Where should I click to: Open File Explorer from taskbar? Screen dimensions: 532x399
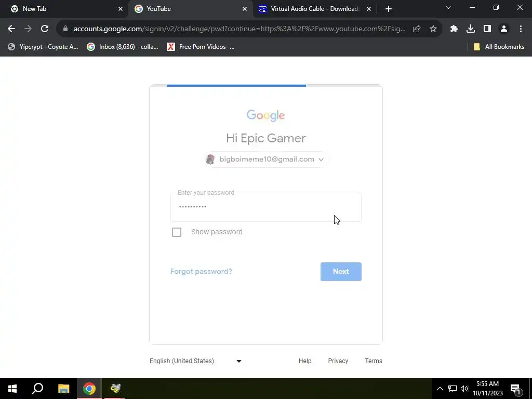click(63, 389)
